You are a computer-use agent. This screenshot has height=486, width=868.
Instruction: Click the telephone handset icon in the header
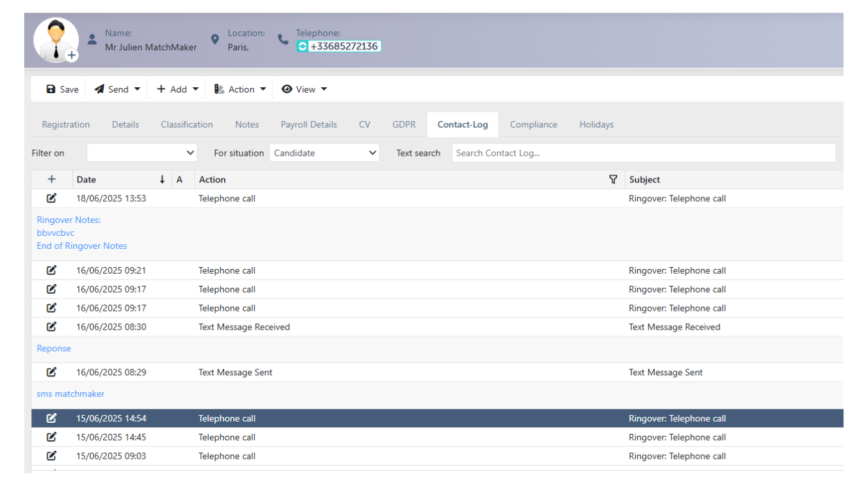282,38
